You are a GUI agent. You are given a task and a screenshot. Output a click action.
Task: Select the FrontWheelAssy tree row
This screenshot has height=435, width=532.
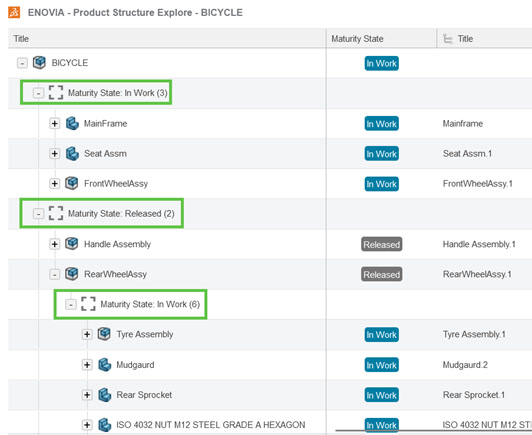tap(116, 184)
